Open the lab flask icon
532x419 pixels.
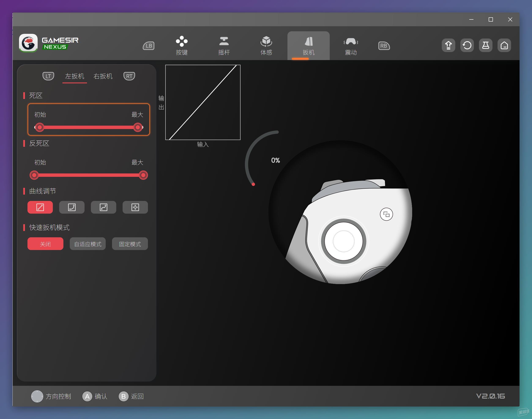pos(486,45)
